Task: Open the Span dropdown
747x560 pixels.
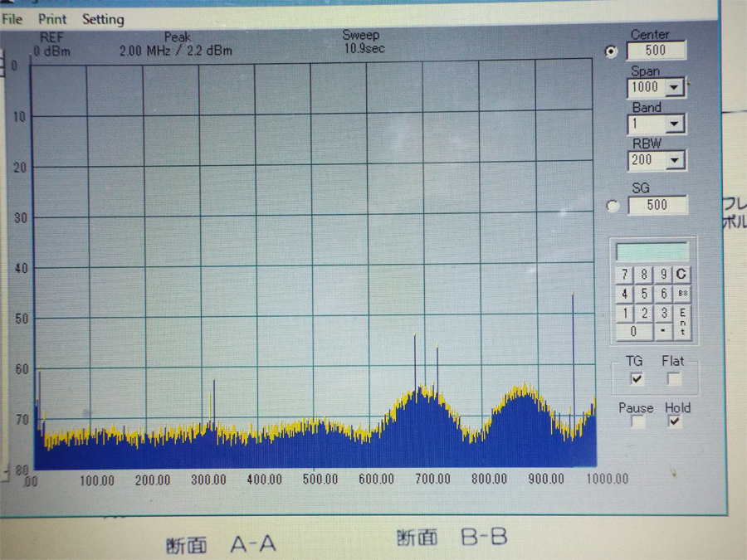Action: click(x=675, y=87)
